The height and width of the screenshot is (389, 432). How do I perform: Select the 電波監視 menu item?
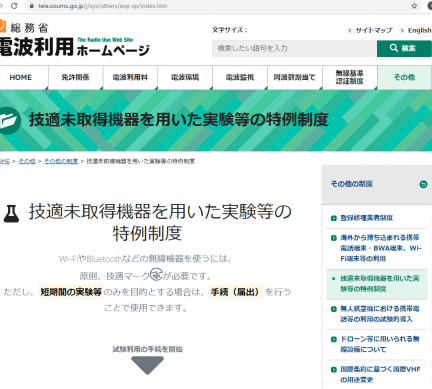click(x=240, y=77)
